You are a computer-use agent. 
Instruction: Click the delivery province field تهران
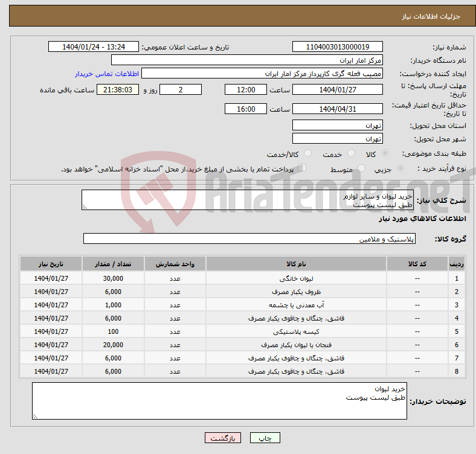pos(337,125)
